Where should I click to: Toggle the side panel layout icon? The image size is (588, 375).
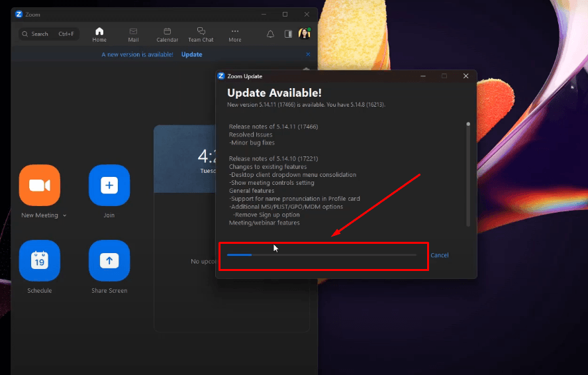click(288, 34)
